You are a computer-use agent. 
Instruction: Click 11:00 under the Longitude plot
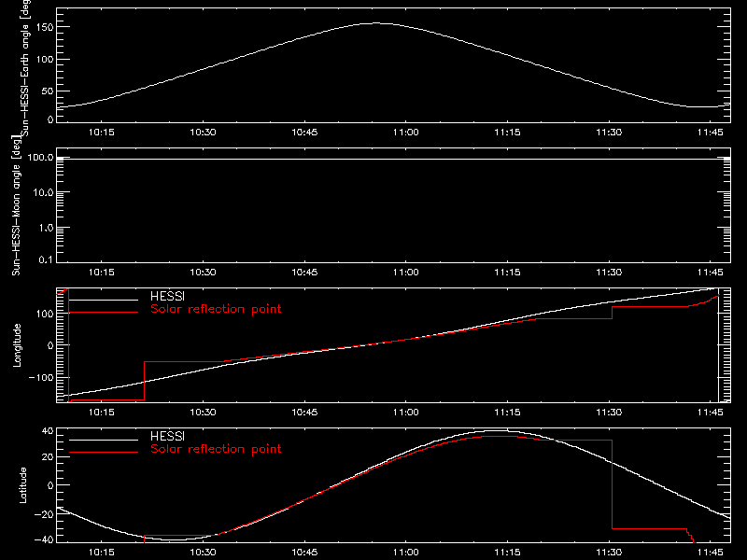(406, 413)
